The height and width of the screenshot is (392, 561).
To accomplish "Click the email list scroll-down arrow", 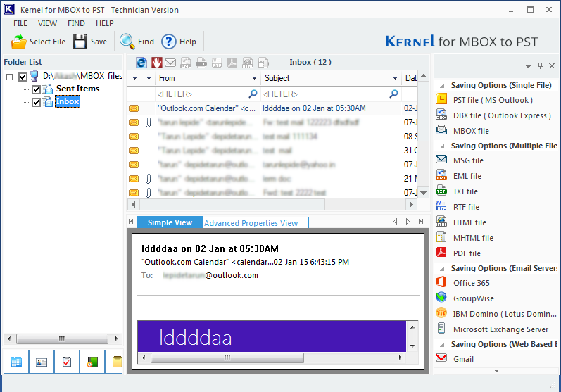I will 423,193.
